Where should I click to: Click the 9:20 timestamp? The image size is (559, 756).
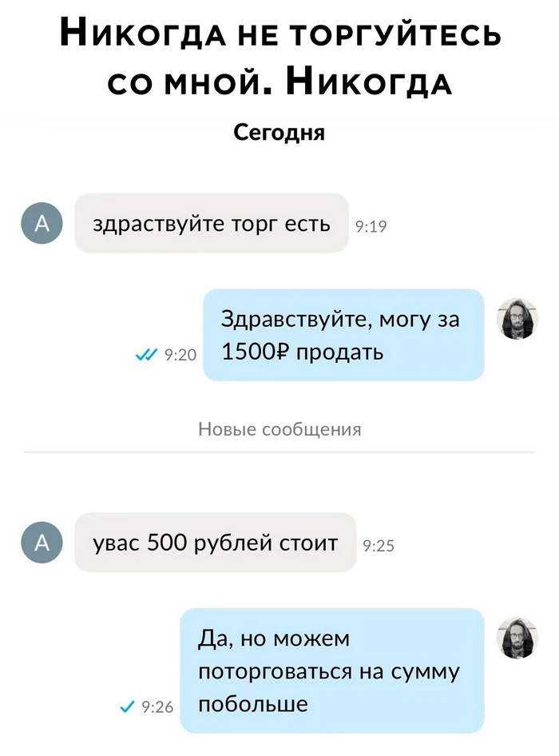(x=180, y=356)
